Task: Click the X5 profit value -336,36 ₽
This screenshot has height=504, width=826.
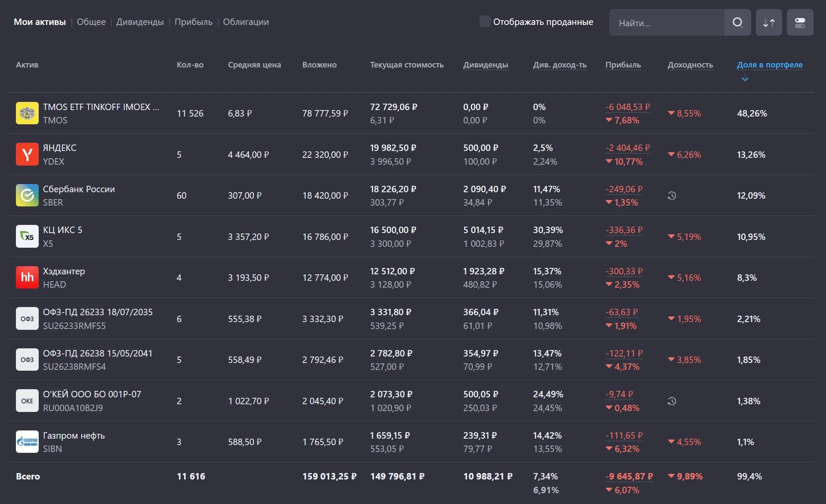Action: click(x=624, y=230)
